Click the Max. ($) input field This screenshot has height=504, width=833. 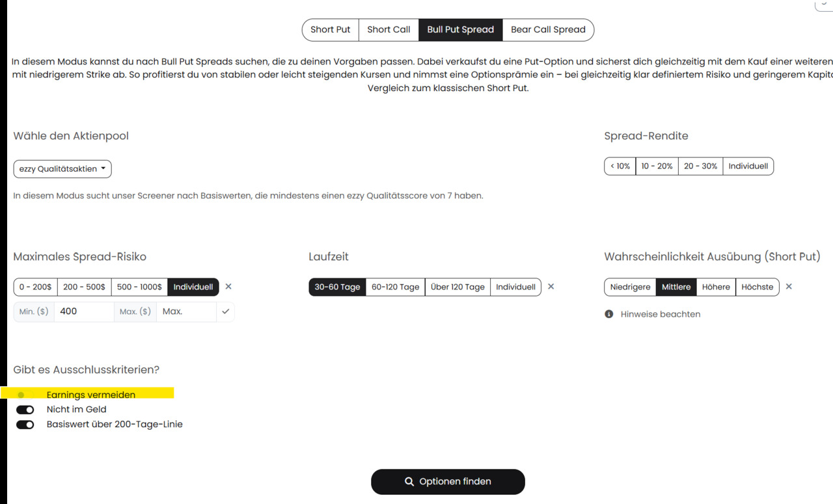pyautogui.click(x=186, y=312)
